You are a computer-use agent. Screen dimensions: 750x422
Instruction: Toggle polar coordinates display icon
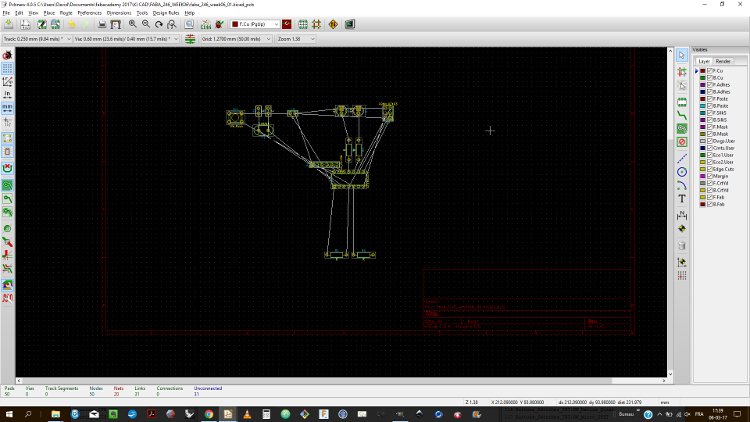(x=8, y=82)
